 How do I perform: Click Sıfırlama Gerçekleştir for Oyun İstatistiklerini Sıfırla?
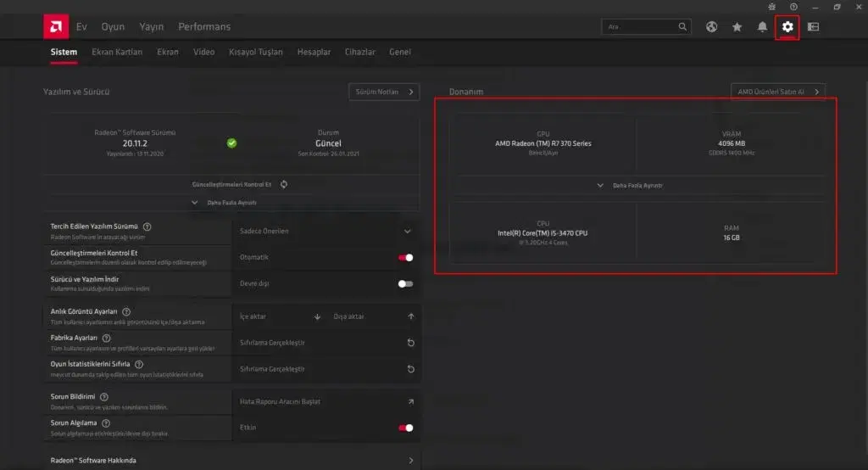click(x=272, y=369)
